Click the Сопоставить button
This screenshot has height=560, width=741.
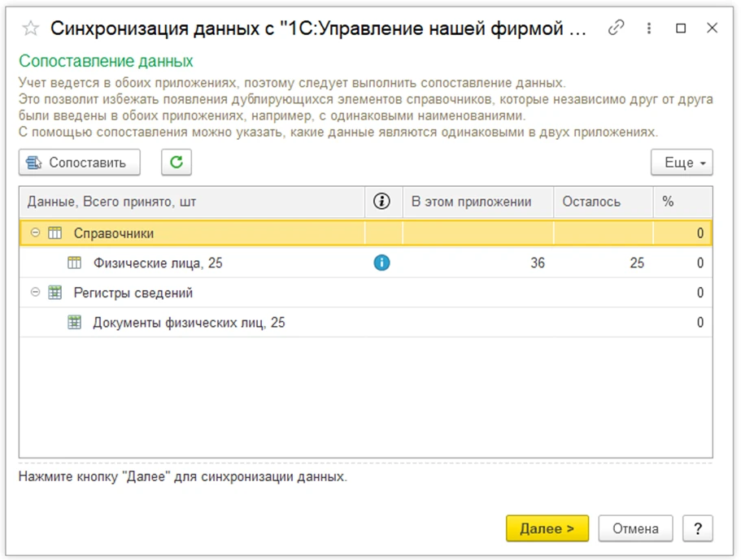[x=80, y=163]
